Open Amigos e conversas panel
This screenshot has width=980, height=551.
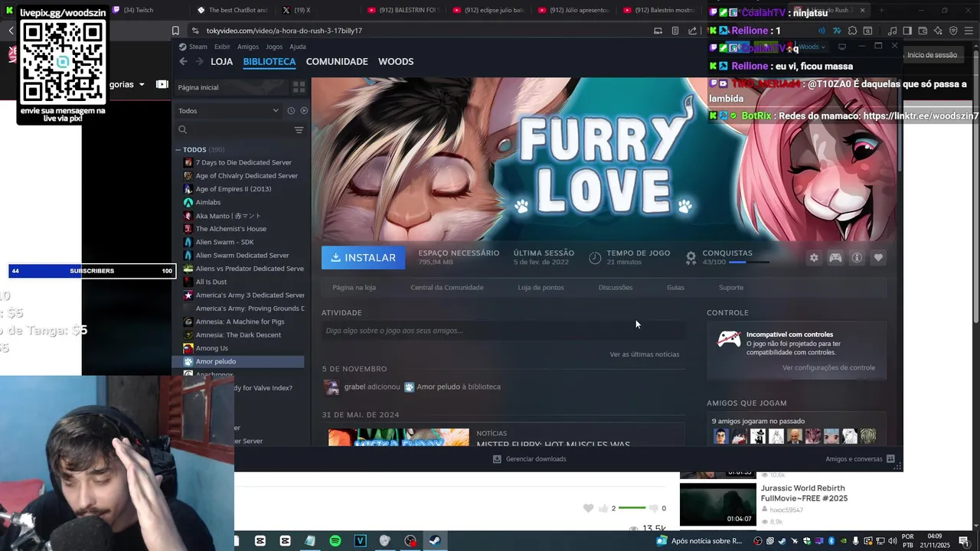pos(859,459)
